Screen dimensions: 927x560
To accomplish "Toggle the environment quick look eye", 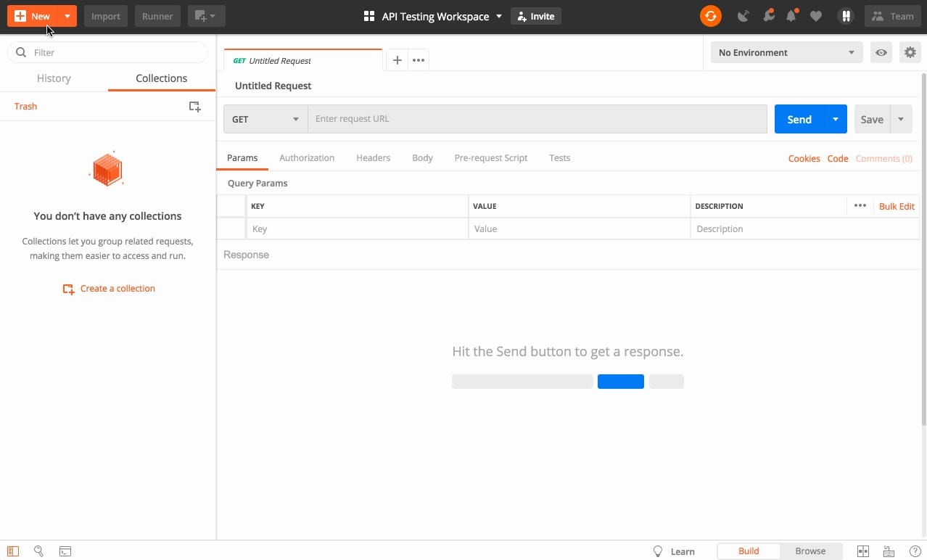I will pos(881,52).
